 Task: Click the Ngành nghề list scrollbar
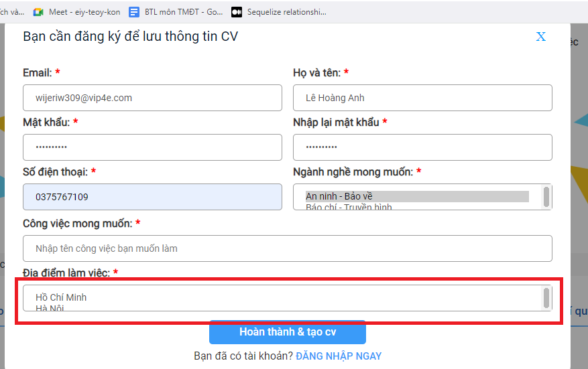point(546,197)
